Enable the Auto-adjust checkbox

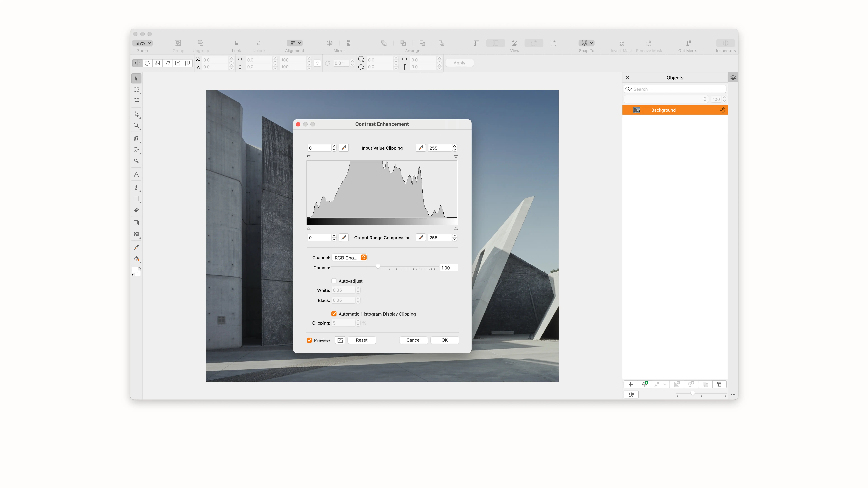pos(334,281)
